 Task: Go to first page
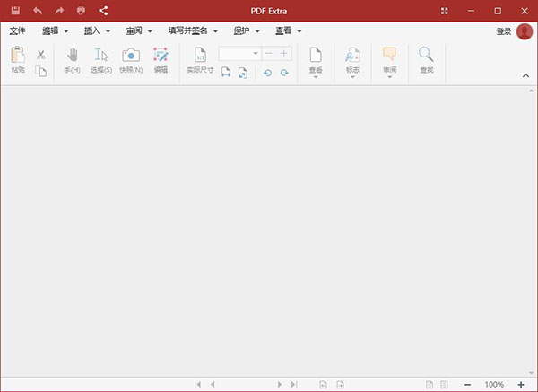pyautogui.click(x=197, y=384)
